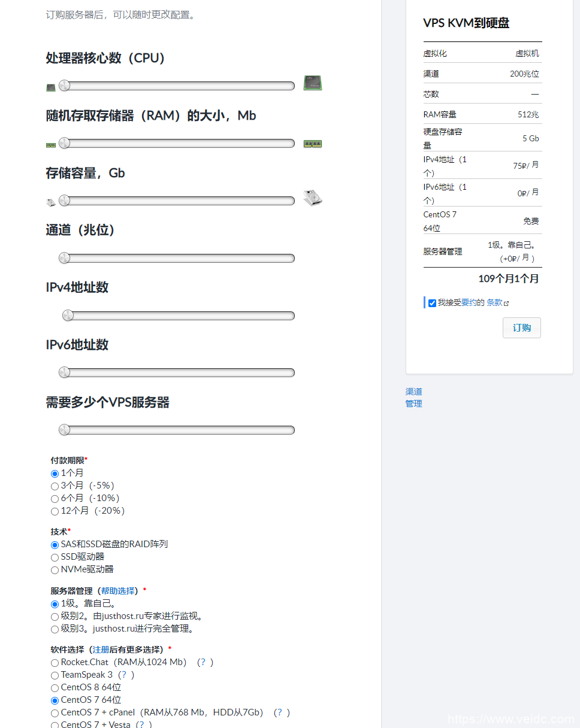This screenshot has width=580, height=728.
Task: Select 级别2 justhost.ru expert monitoring
Action: [x=55, y=617]
